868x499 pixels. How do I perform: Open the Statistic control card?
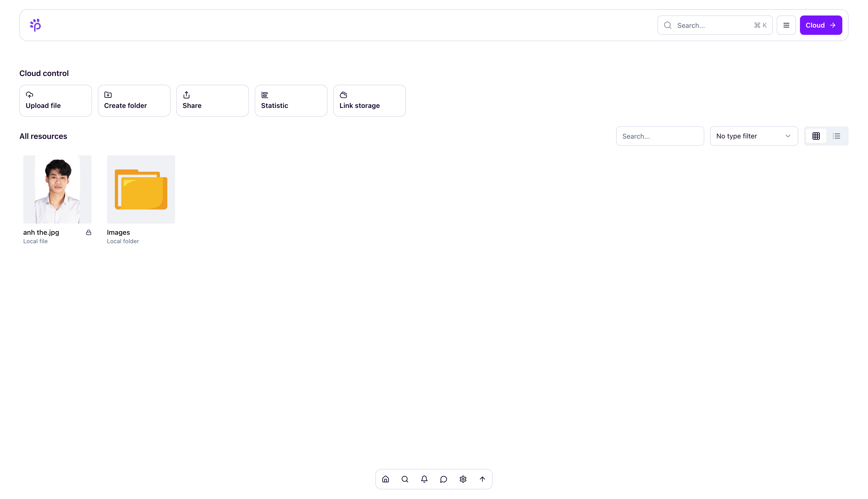(x=291, y=101)
